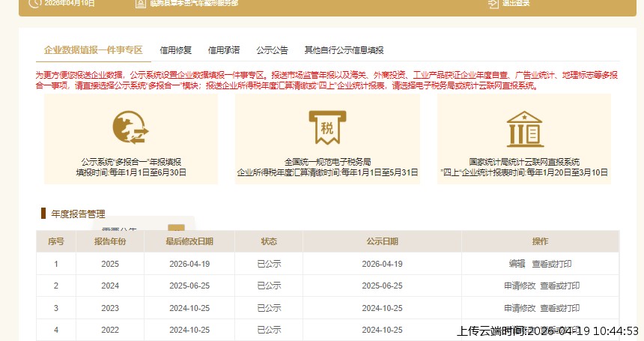644x341 pixels.
Task: Click serial number 4 in the table
Action: click(56, 330)
